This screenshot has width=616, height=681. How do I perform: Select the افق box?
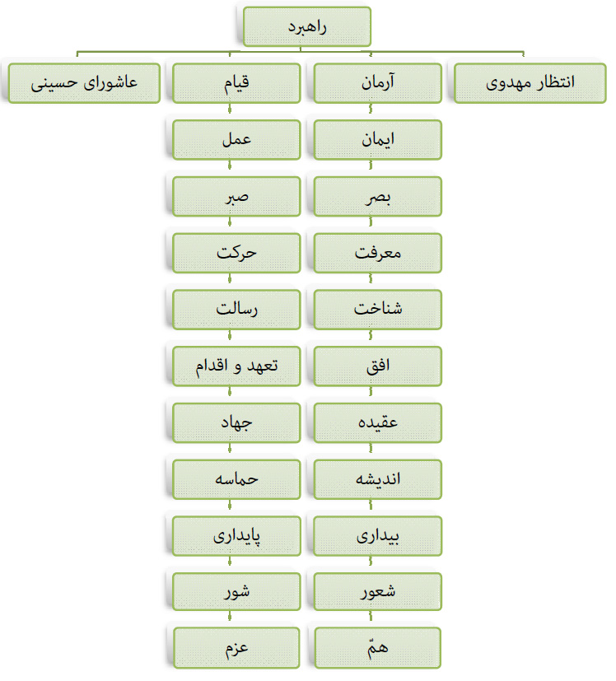[x=378, y=366]
